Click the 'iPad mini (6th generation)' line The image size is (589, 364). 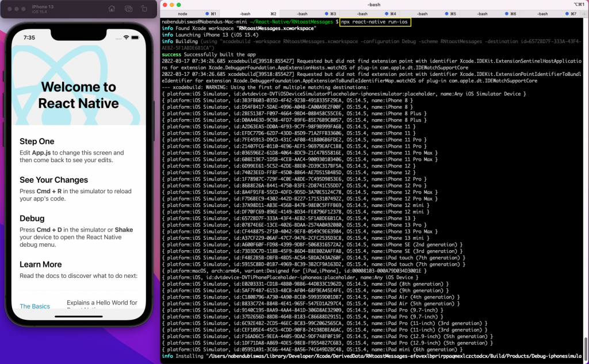312,350
